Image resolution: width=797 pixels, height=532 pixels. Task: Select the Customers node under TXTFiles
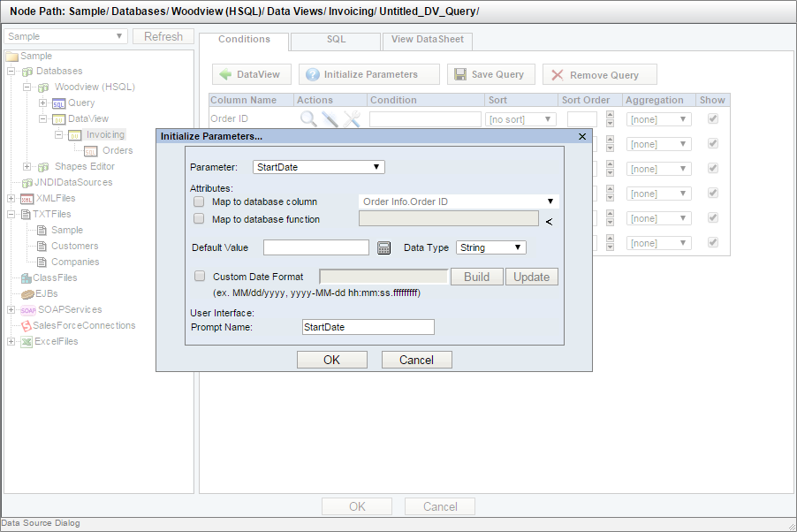(x=74, y=247)
